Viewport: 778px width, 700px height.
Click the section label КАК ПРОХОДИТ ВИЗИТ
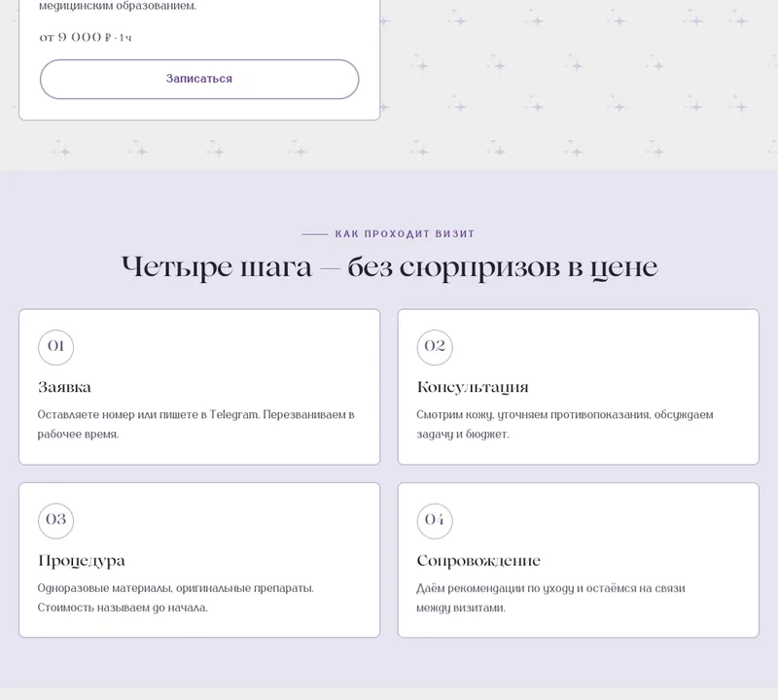405,233
